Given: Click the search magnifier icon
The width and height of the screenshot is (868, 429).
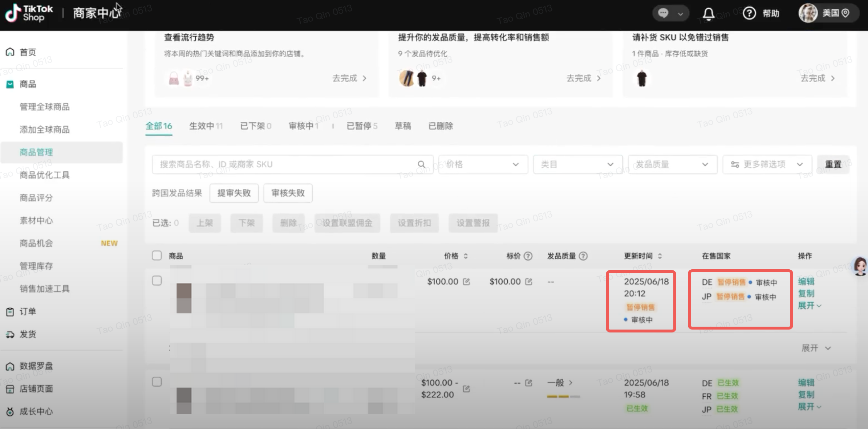Looking at the screenshot, I should point(421,164).
